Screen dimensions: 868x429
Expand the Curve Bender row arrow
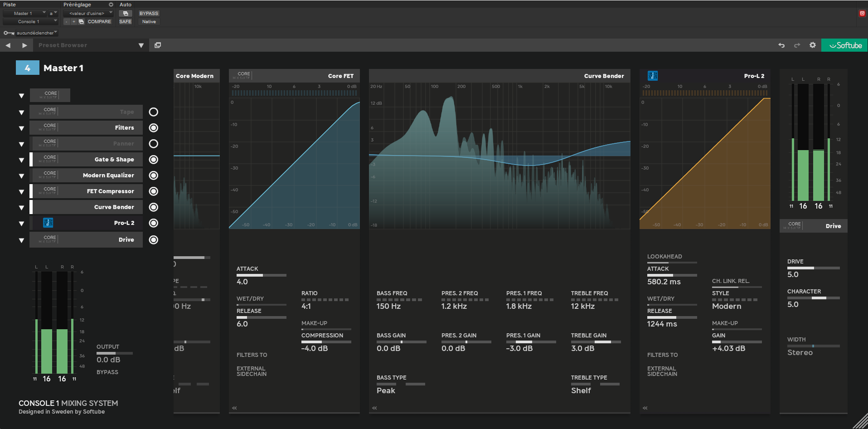pos(21,208)
